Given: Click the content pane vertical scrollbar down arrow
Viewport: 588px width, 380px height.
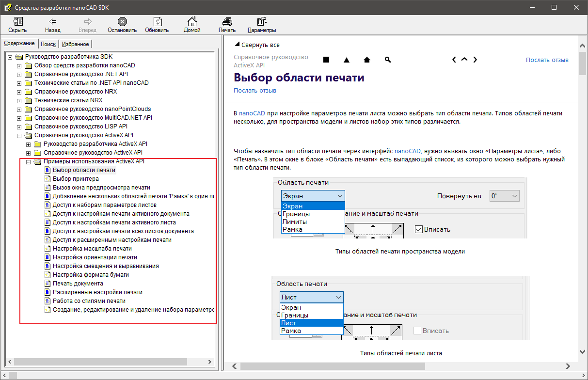Looking at the screenshot, I should coord(583,351).
